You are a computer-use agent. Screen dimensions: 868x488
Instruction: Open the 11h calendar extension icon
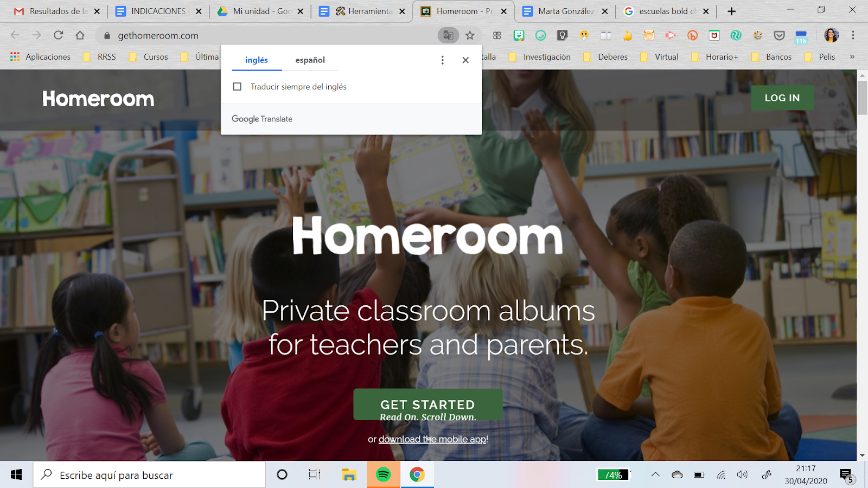tap(801, 36)
